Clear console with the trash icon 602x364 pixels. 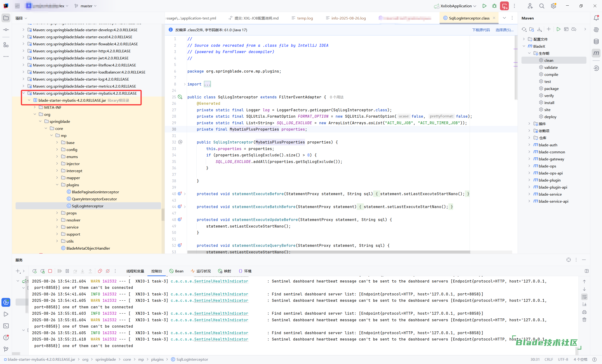click(584, 320)
